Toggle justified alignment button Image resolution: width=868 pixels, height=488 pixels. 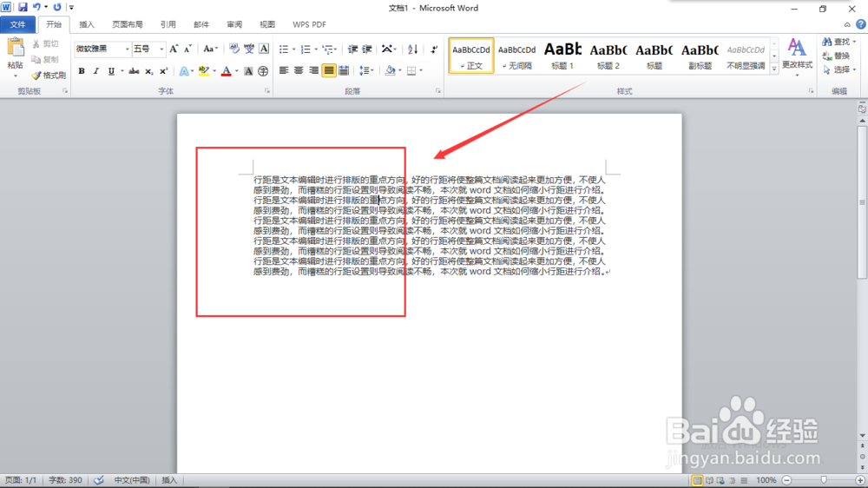click(x=329, y=70)
